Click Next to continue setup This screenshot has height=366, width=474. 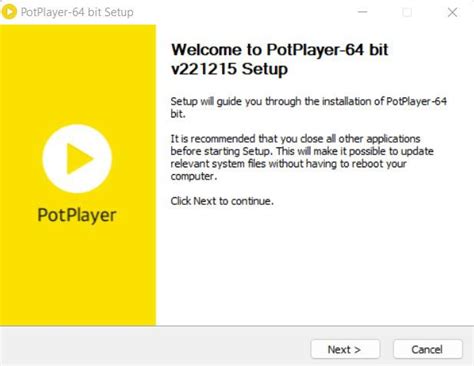[345, 349]
